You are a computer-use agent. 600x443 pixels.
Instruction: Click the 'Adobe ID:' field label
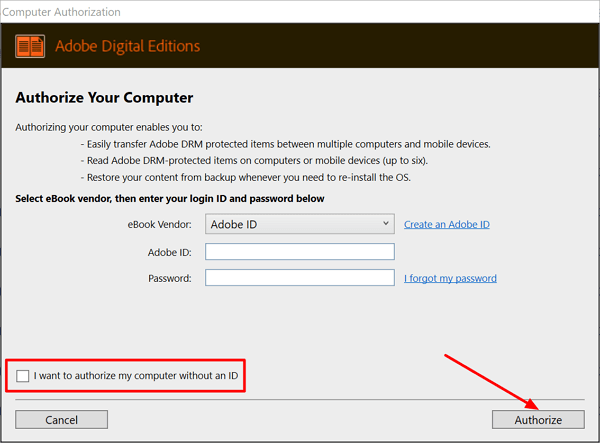[170, 252]
